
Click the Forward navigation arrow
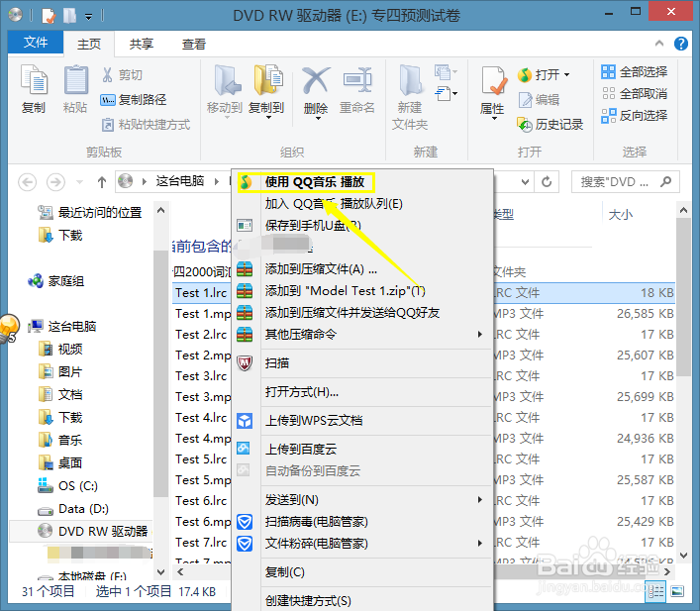coord(55,182)
